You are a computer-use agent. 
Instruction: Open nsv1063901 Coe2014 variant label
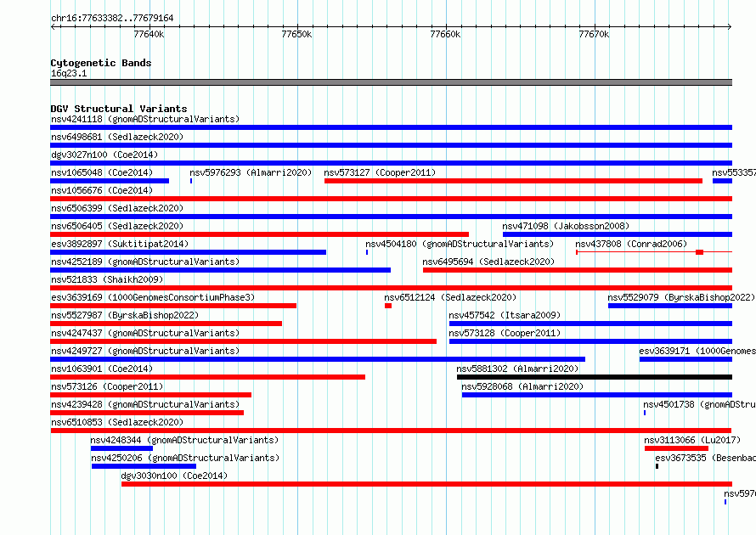click(102, 369)
